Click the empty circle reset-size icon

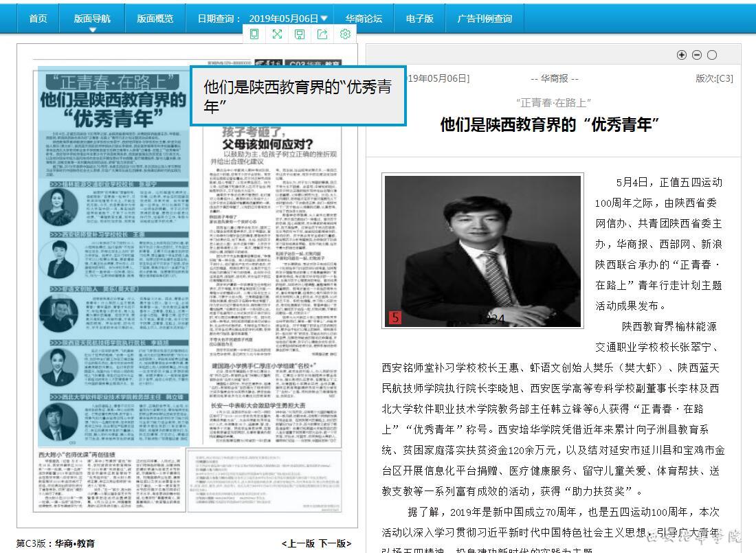tap(712, 55)
